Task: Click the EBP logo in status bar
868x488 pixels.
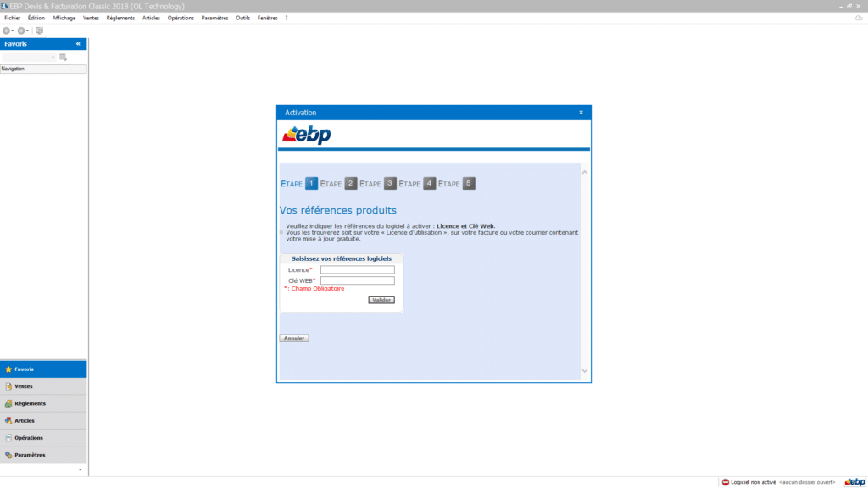Action: tap(854, 482)
